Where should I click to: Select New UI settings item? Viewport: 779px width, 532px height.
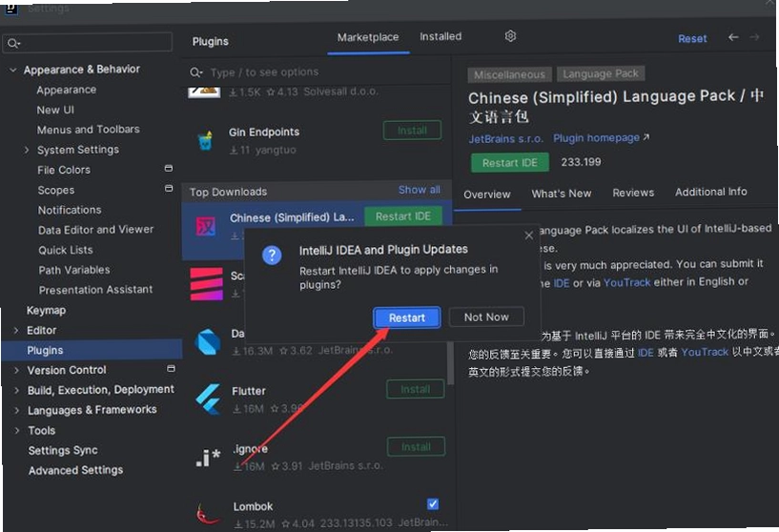(x=55, y=110)
